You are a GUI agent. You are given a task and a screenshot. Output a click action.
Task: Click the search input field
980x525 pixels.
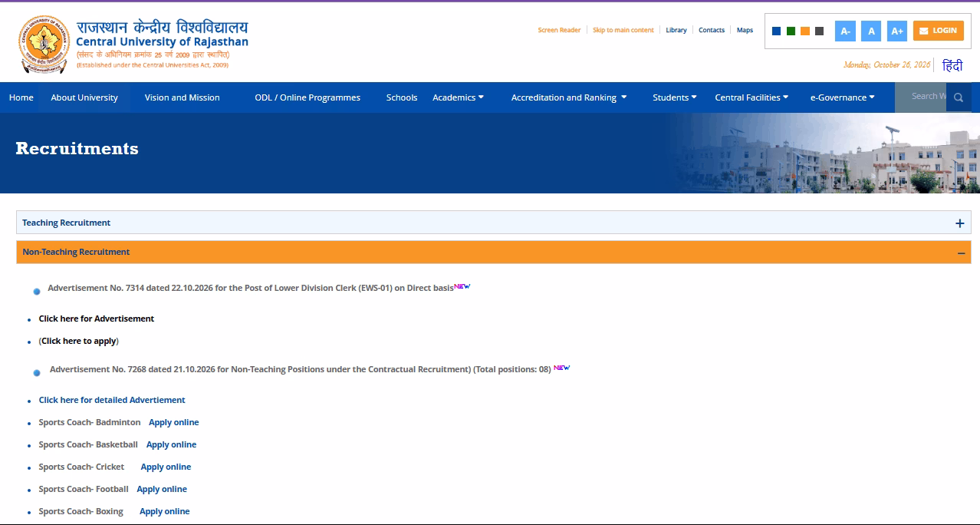pos(922,97)
